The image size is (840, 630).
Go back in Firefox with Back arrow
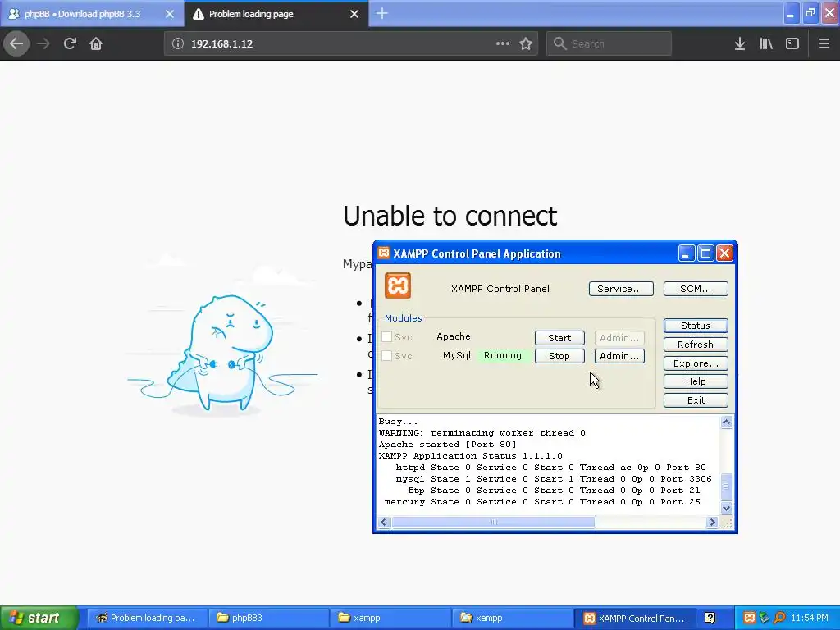coord(16,44)
